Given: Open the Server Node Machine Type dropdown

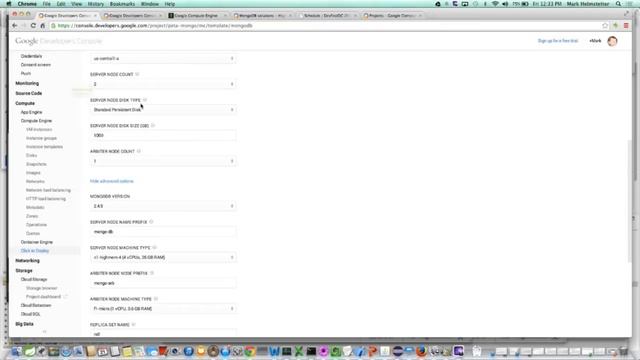Looking at the screenshot, I should pyautogui.click(x=163, y=258).
